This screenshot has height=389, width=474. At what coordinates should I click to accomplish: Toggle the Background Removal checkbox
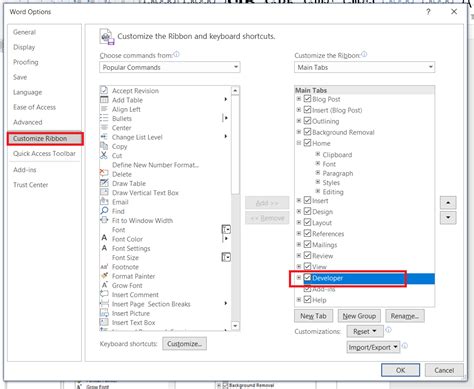point(307,132)
